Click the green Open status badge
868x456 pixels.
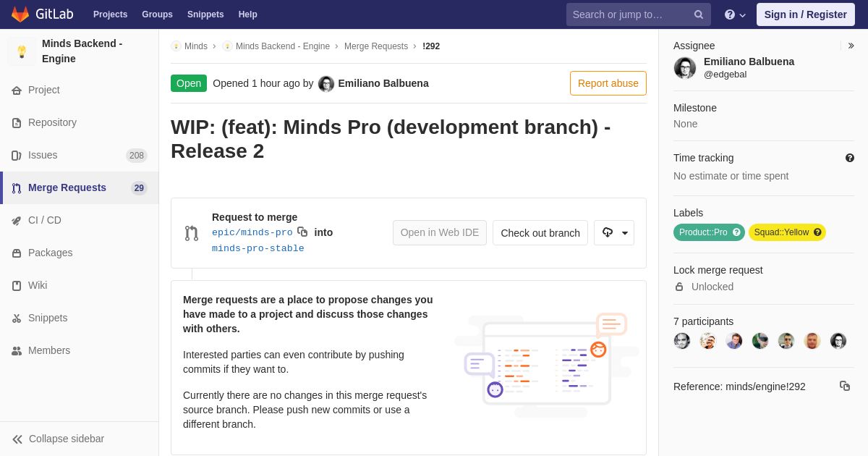point(189,83)
